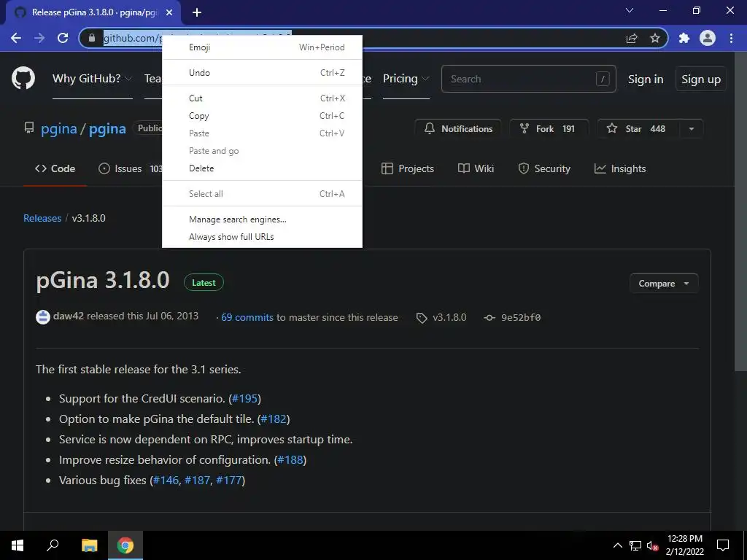Screen dimensions: 747x560
Task: Open the Security tab
Action: [x=544, y=168]
